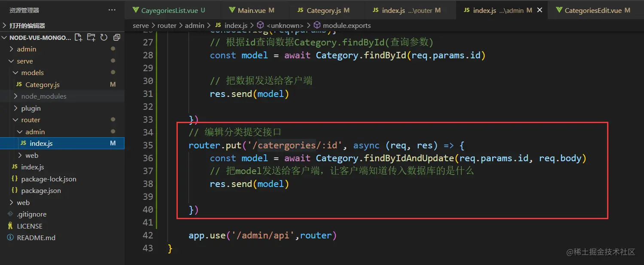Click the New File icon in explorer header
644x265 pixels.
[x=78, y=37]
